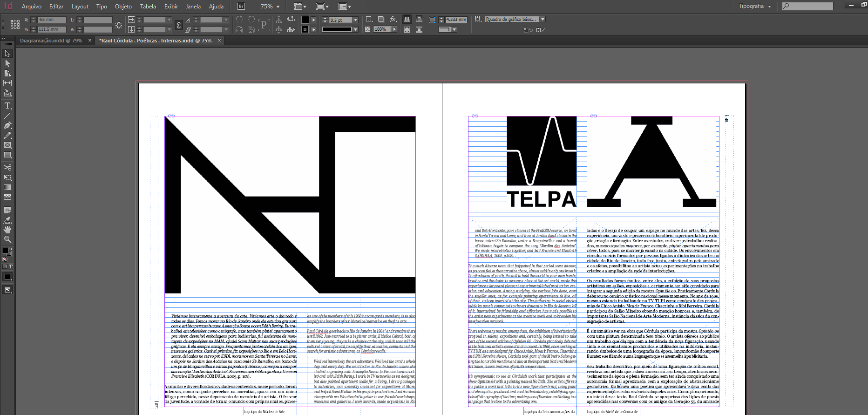Open stroke weight 0,5 pt dropdown
Image resolution: width=868 pixels, height=415 pixels.
pos(355,20)
